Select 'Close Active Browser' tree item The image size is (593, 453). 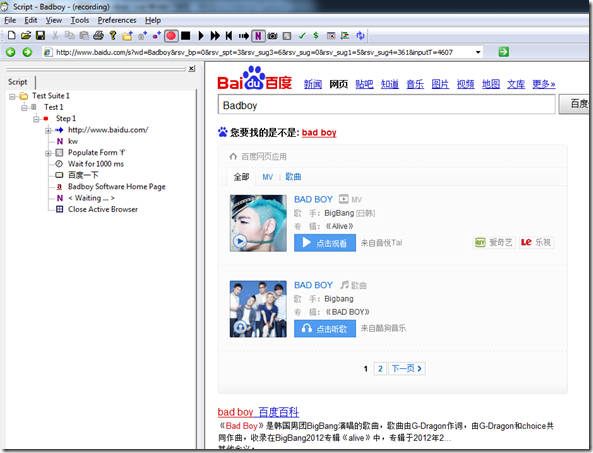point(102,209)
